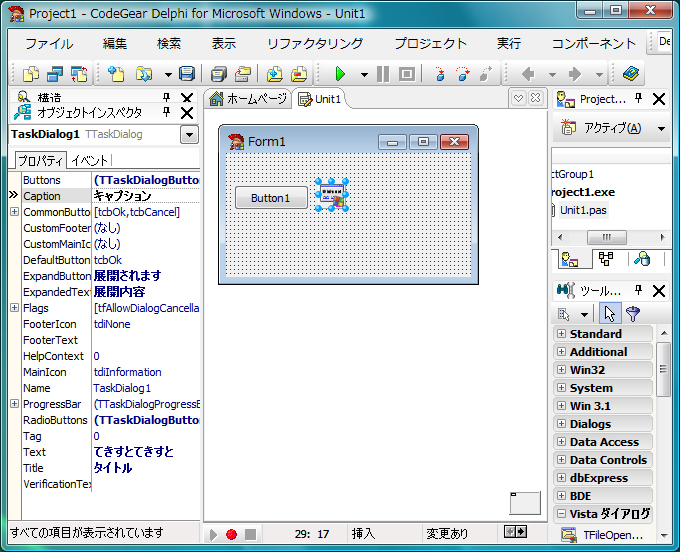Click the project manager horizontal scrollbar thumb
Screen dimensions: 680x552
click(606, 237)
